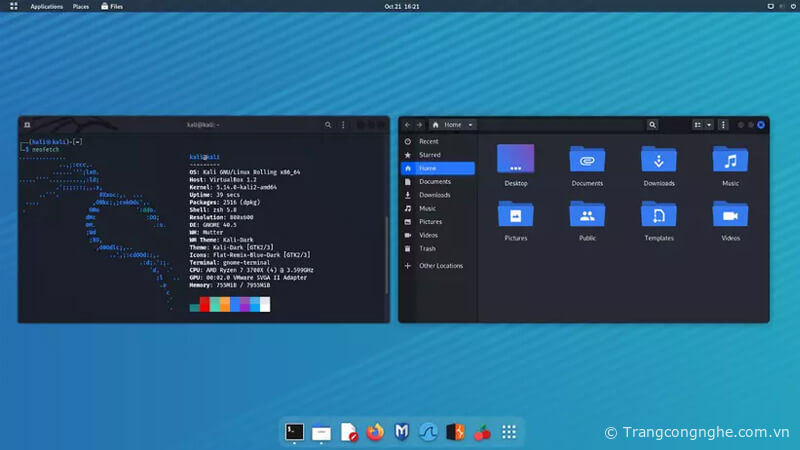Launch Wireshark from the dock
800x450 pixels.
click(428, 432)
